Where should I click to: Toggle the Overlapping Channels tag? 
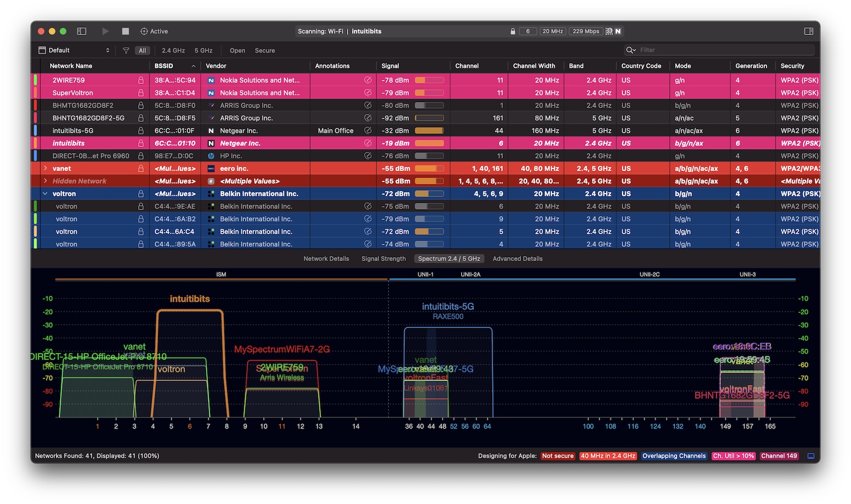(674, 456)
